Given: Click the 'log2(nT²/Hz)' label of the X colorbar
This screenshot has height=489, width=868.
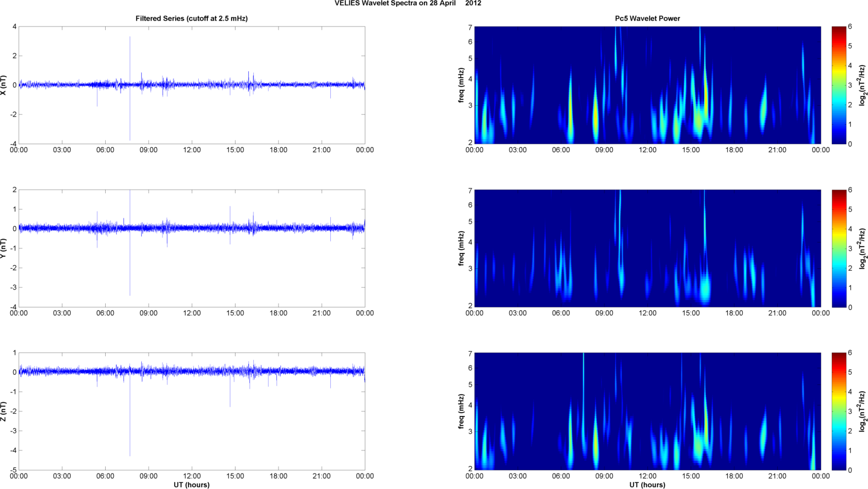Looking at the screenshot, I should [x=863, y=85].
